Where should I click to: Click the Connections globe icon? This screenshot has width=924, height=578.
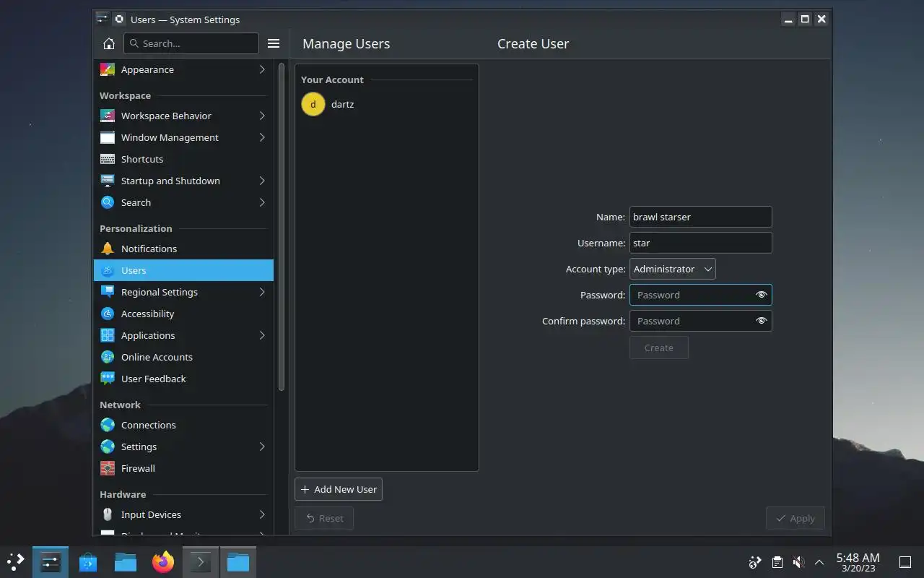108,425
